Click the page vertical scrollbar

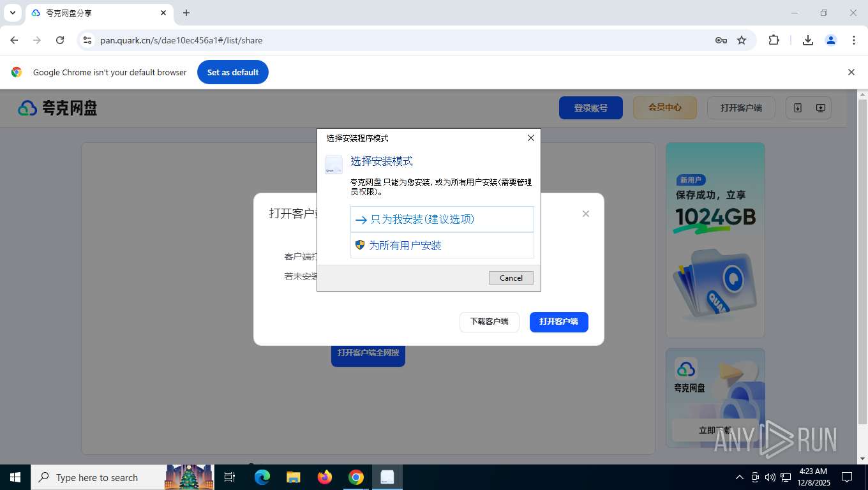[x=862, y=262]
